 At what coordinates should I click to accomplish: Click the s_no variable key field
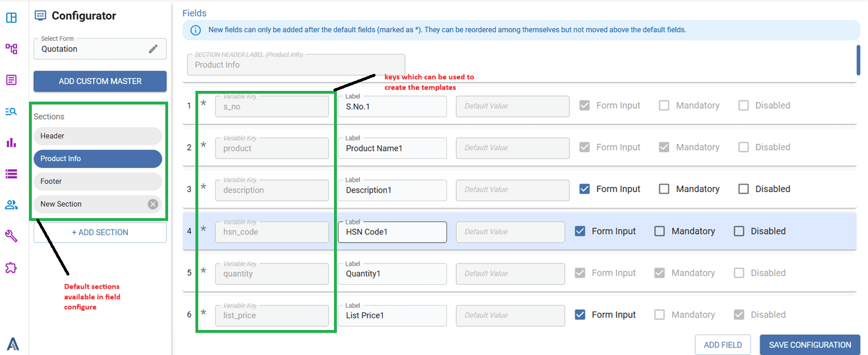tap(272, 106)
